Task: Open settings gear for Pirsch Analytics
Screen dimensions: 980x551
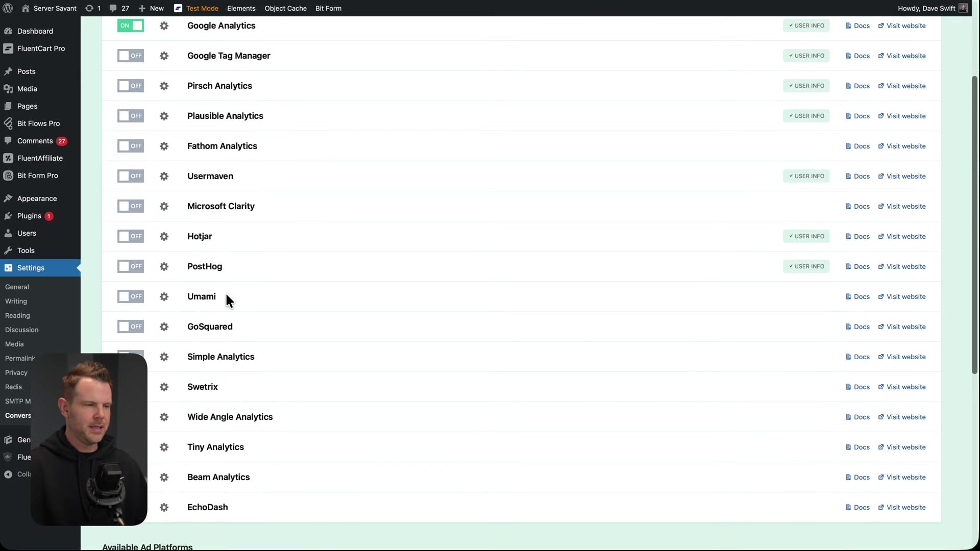Action: 164,86
